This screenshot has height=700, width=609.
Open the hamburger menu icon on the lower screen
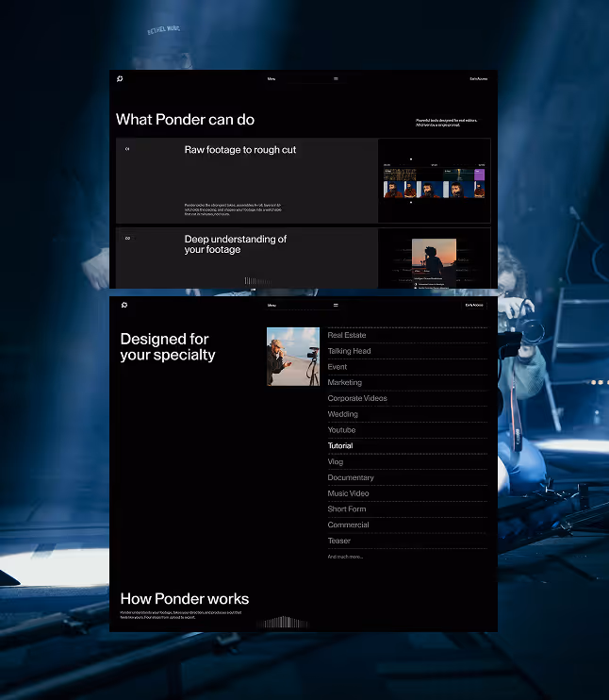click(x=336, y=306)
